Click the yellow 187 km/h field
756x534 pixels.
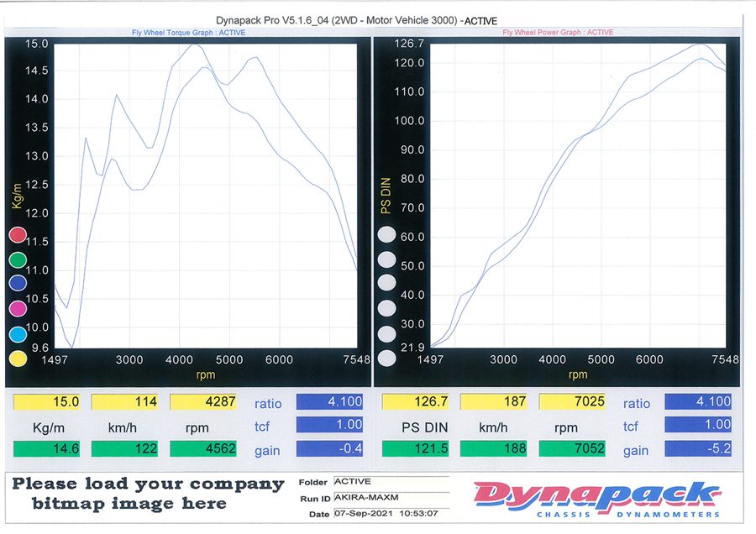494,401
